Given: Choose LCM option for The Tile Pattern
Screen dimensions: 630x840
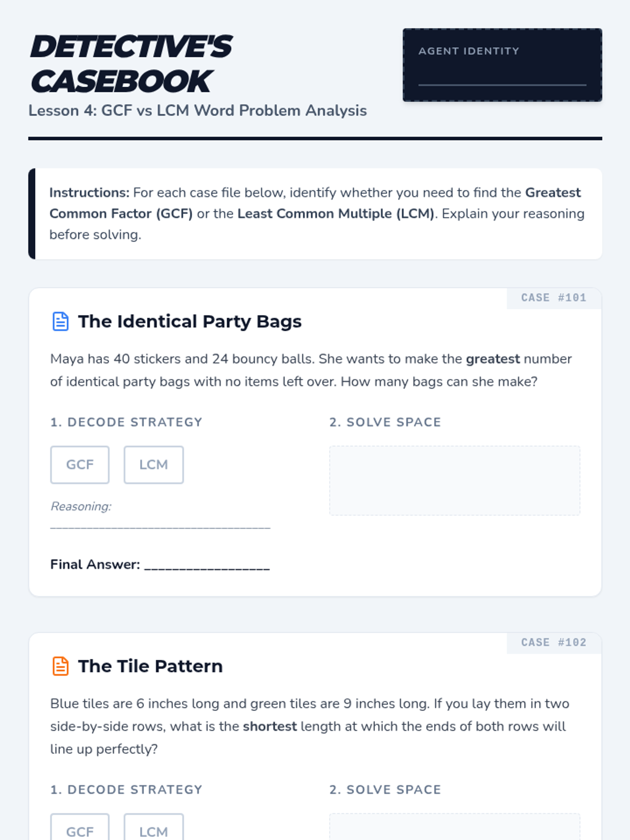Looking at the screenshot, I should pyautogui.click(x=153, y=828).
